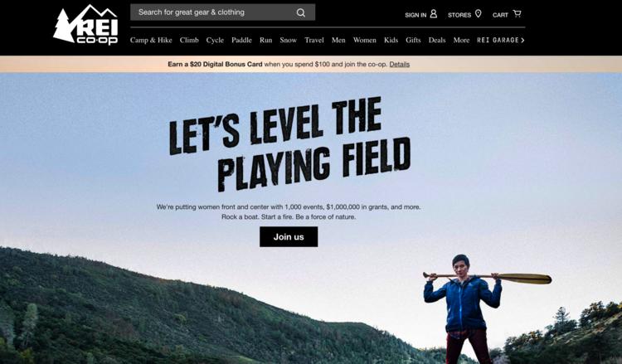This screenshot has height=364, width=622.
Task: Open the Deals category
Action: (x=437, y=40)
